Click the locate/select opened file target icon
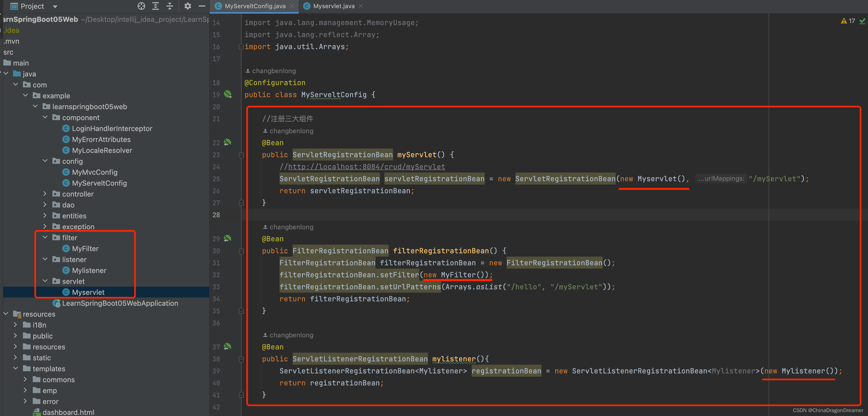The height and width of the screenshot is (416, 868). coord(141,6)
